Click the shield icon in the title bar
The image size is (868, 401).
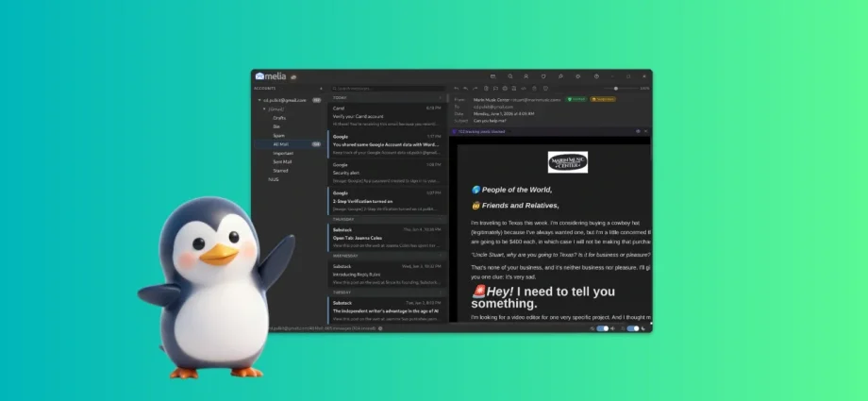[543, 76]
